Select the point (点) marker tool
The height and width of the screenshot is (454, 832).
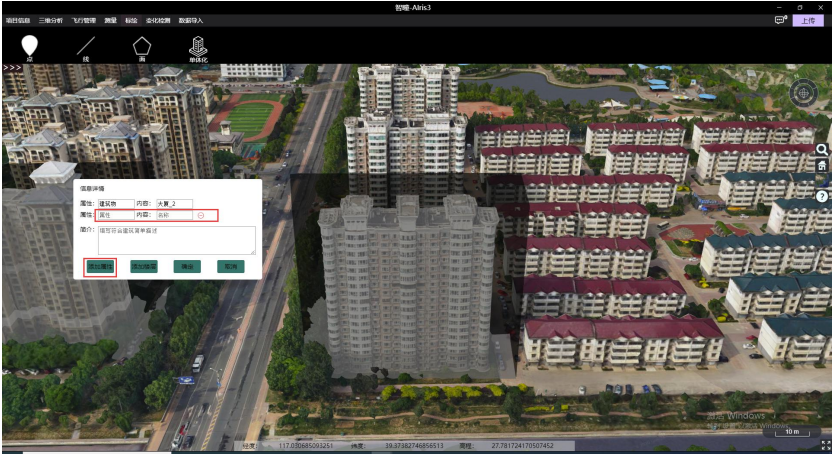[x=30, y=47]
